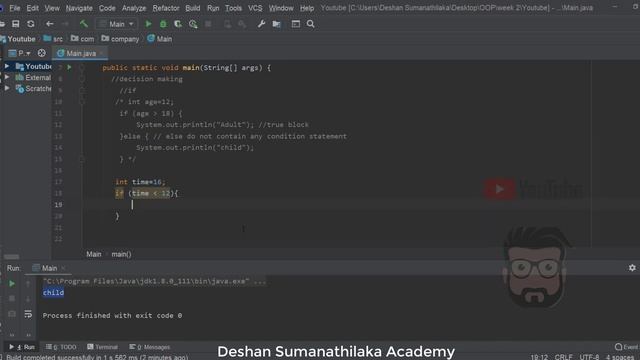Click the com breadcrumb folder
This screenshot has height=360, width=640.
pyautogui.click(x=82, y=39)
